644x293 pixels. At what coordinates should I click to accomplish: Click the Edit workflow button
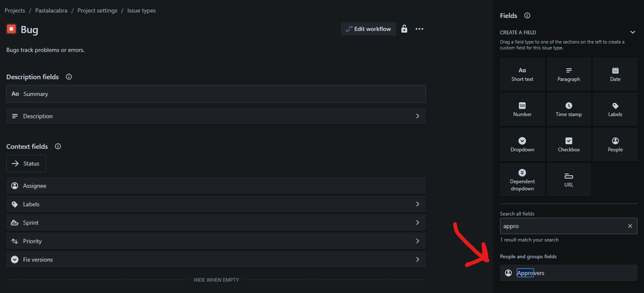pos(368,29)
